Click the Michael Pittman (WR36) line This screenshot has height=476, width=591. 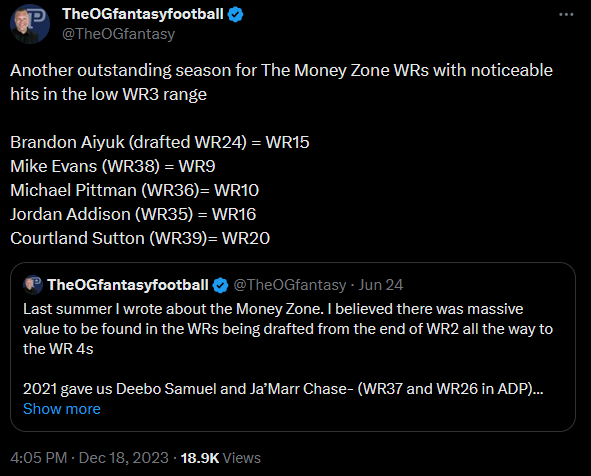coord(135,190)
